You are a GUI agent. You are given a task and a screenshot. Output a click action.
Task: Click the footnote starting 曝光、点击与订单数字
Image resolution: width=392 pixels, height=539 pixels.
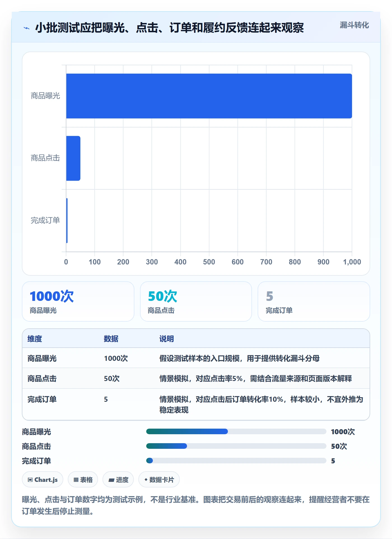(x=196, y=505)
